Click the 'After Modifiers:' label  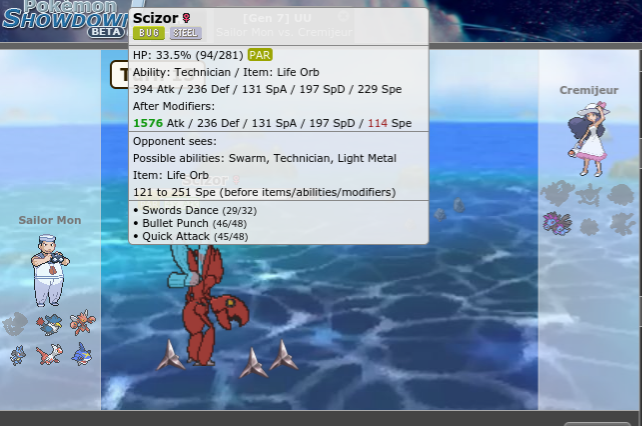tap(174, 106)
